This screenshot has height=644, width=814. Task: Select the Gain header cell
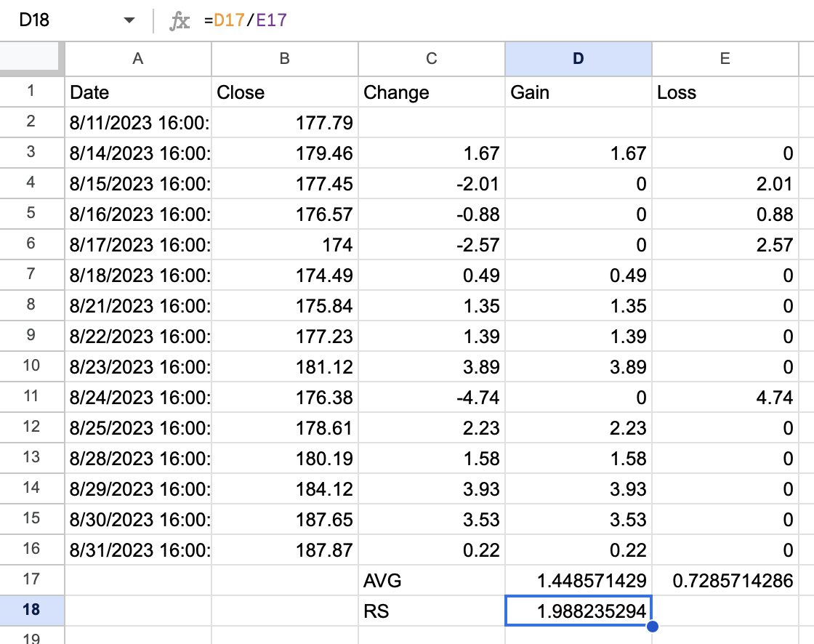[579, 92]
